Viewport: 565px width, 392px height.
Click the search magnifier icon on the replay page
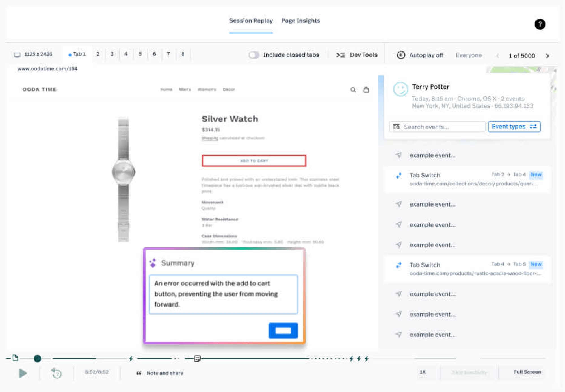point(353,90)
